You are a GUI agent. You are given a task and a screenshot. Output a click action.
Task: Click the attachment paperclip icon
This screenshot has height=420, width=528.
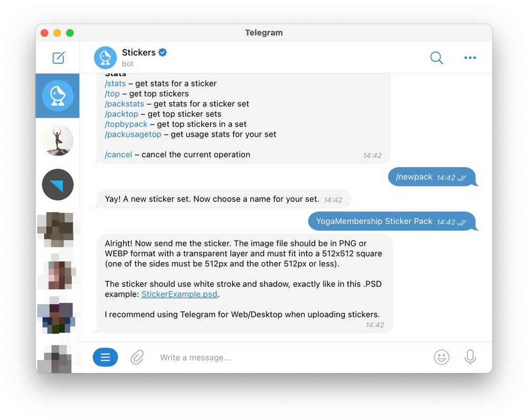pos(137,357)
